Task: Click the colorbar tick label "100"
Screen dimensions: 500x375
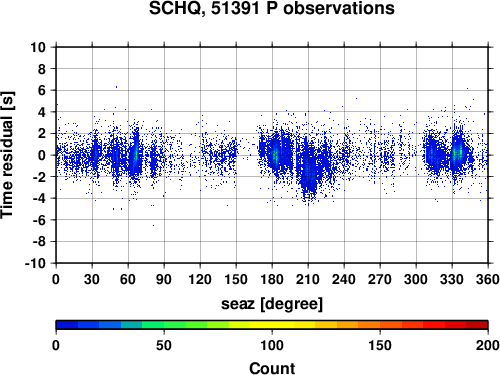Action: tap(272, 345)
